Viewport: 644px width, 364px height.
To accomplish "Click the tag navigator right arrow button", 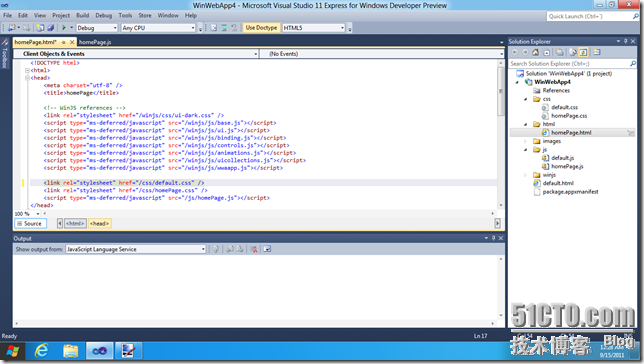I will tap(497, 223).
